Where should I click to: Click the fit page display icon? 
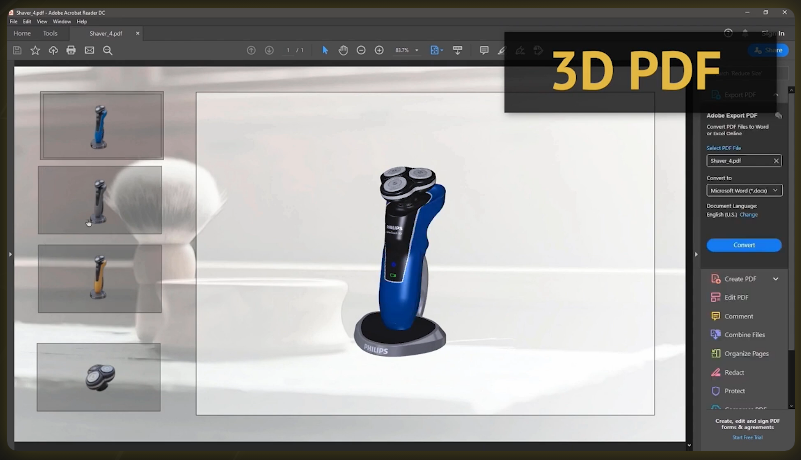[434, 50]
